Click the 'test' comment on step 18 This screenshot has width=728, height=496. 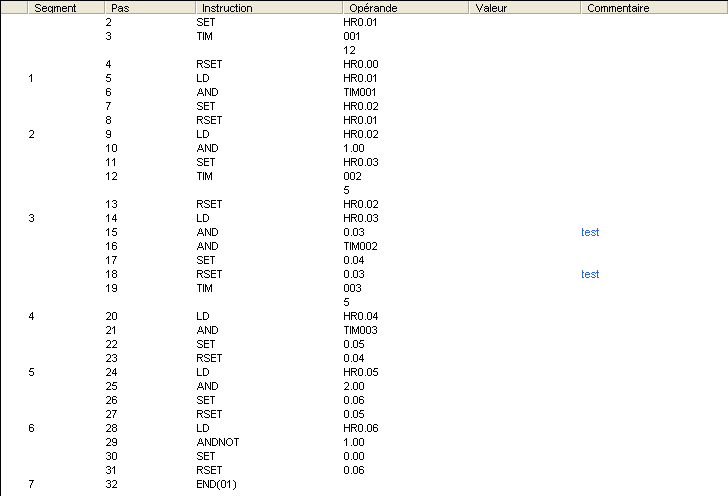[x=590, y=274]
